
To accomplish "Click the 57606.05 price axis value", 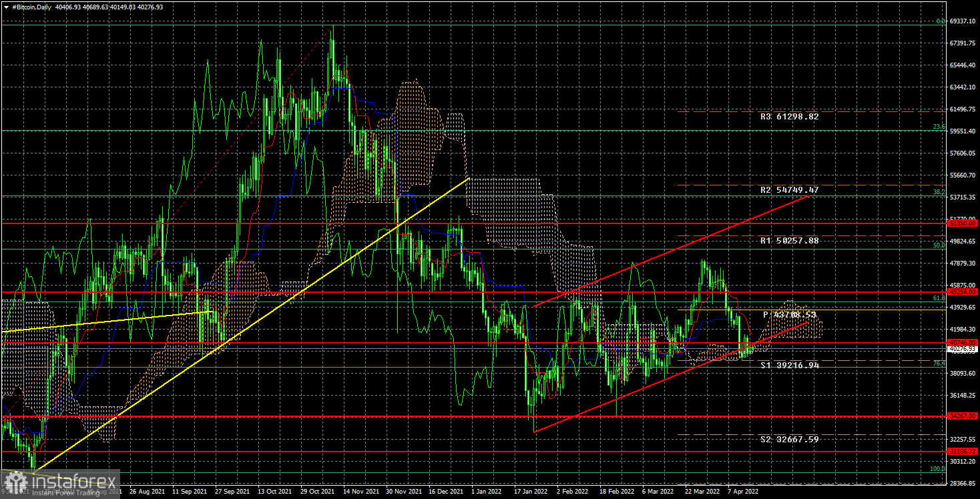I will (x=963, y=153).
